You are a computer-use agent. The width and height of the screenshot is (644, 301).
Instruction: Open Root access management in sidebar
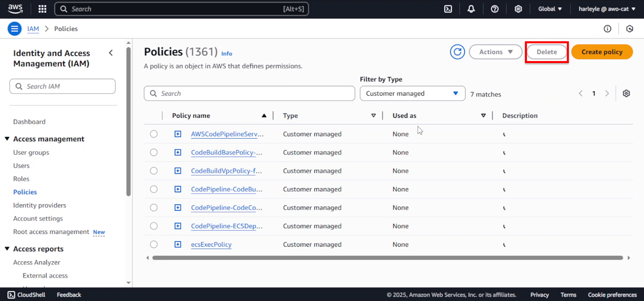tap(51, 232)
